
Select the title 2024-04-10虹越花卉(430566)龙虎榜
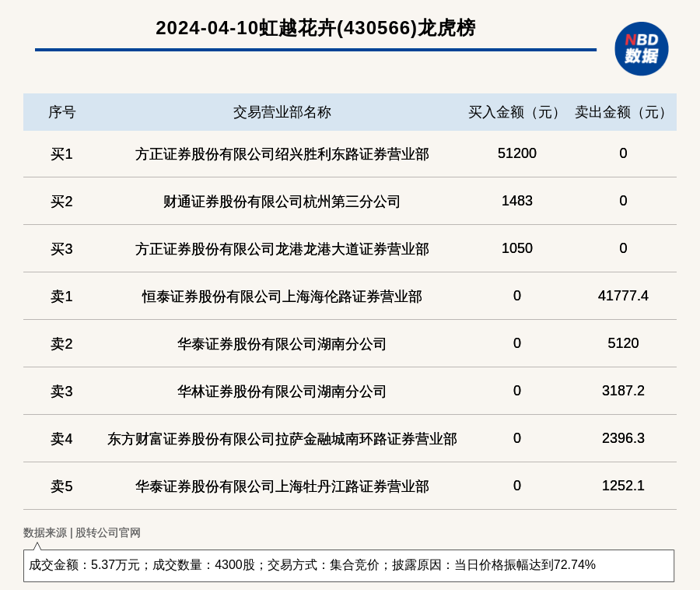pos(316,28)
